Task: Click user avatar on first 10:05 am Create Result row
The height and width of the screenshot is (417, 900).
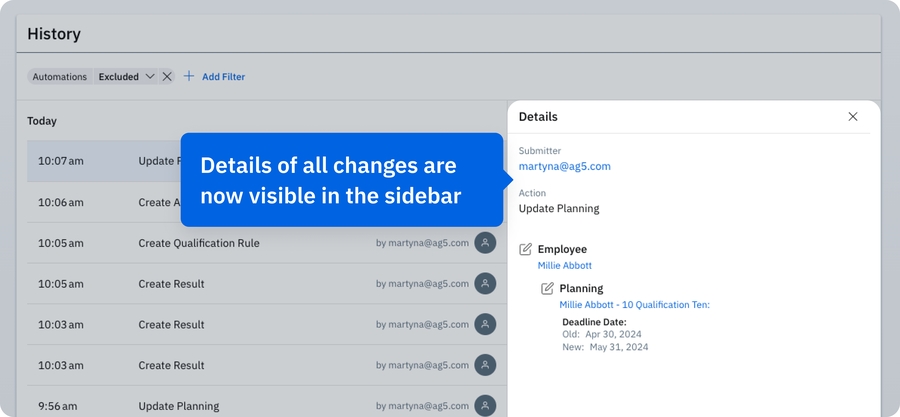Action: coord(485,284)
